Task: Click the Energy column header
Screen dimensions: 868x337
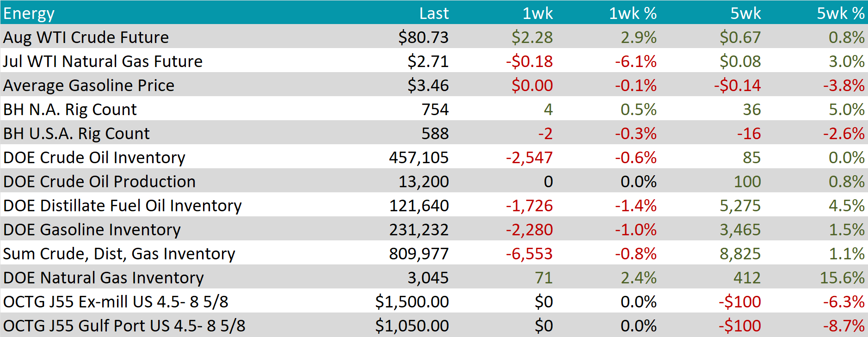Action: (x=29, y=13)
